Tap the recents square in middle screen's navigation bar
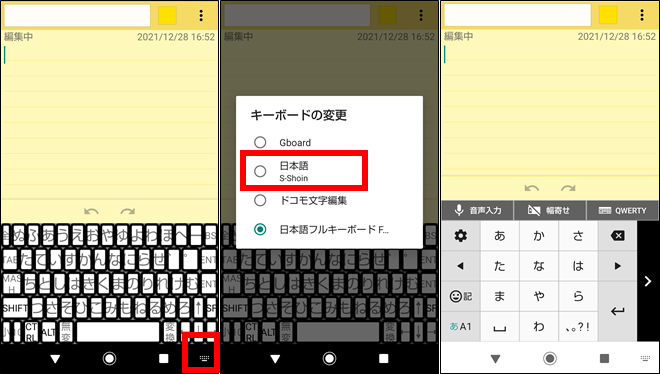The width and height of the screenshot is (660, 374). (383, 358)
